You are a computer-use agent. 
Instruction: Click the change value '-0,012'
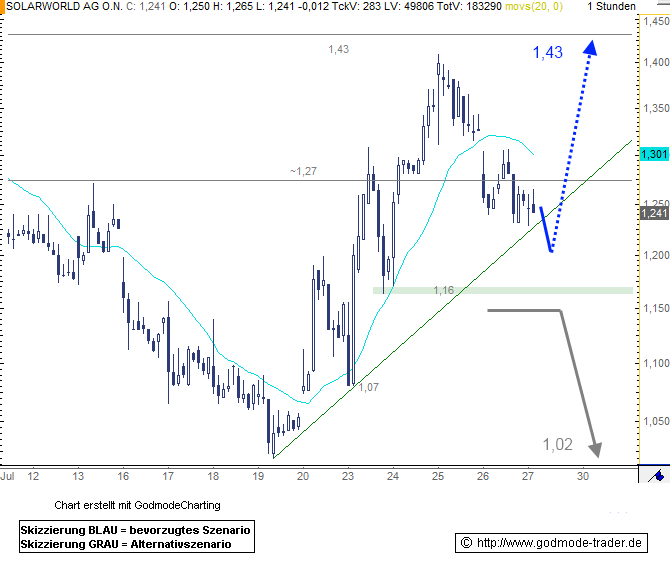[x=315, y=6]
